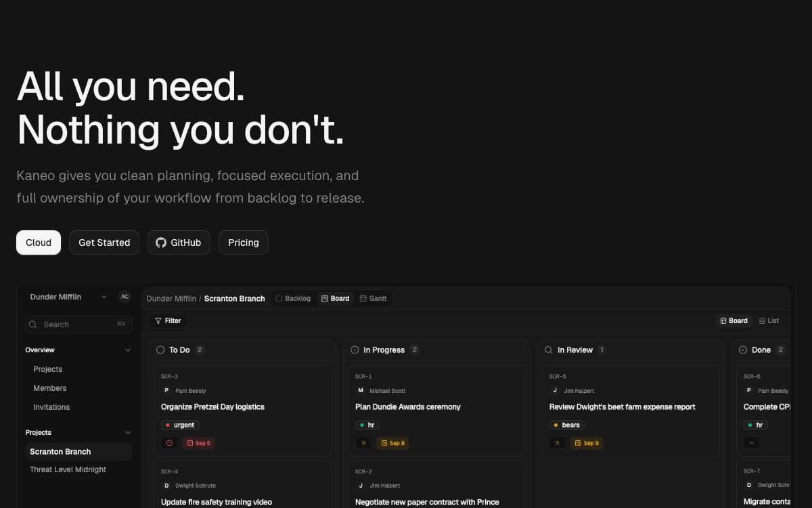Open task Update fire safety training video

pos(217,502)
